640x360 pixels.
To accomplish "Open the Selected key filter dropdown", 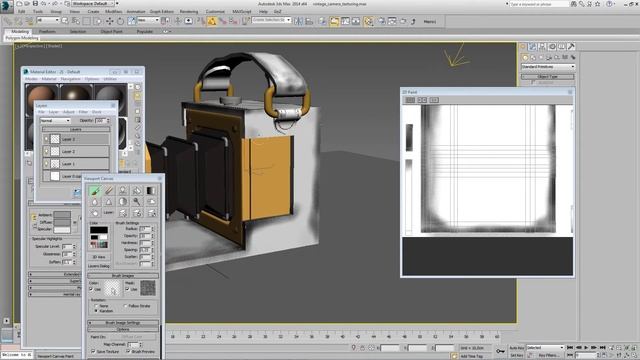I will [545, 347].
